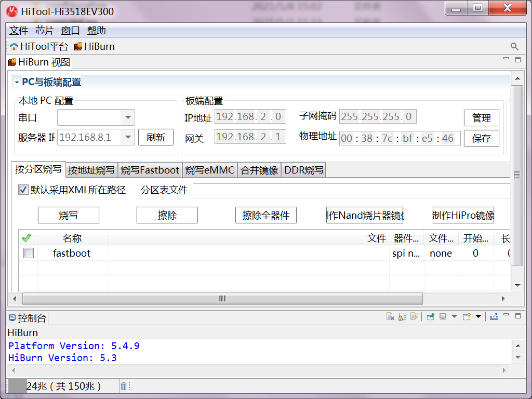Open the 芯片 menu

point(45,31)
